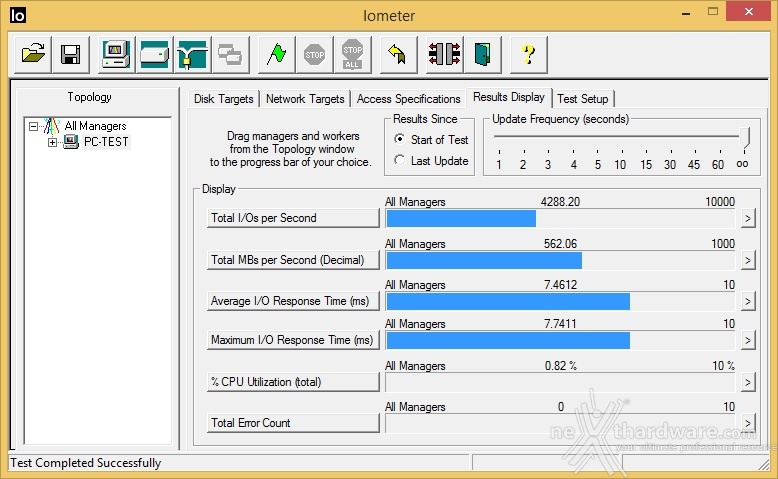
Task: Open details arrow for Total Error Count
Action: coord(748,423)
